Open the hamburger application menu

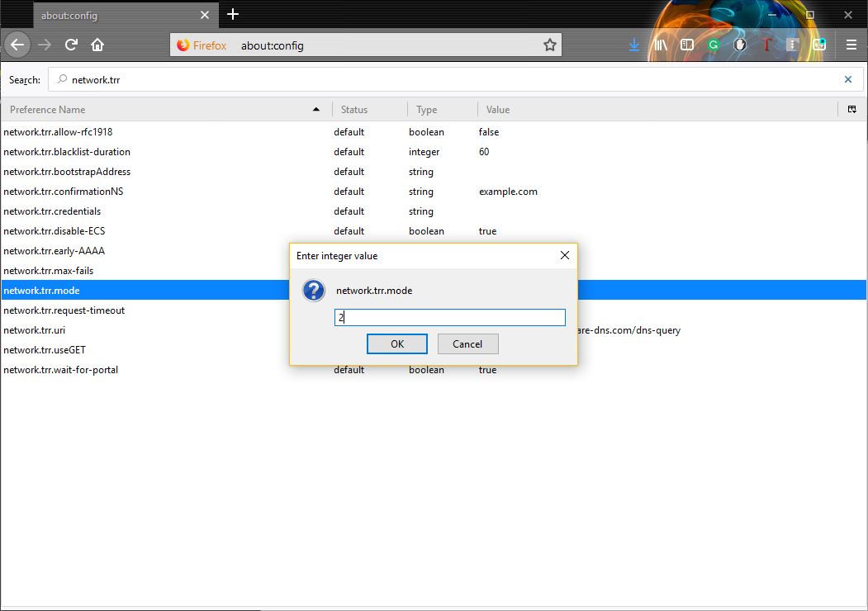tap(851, 45)
